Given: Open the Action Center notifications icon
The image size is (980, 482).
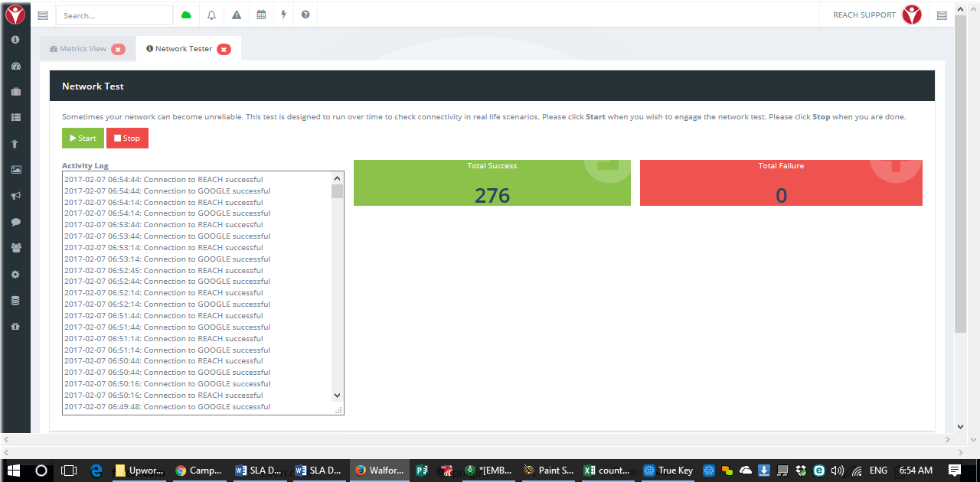Looking at the screenshot, I should 955,471.
